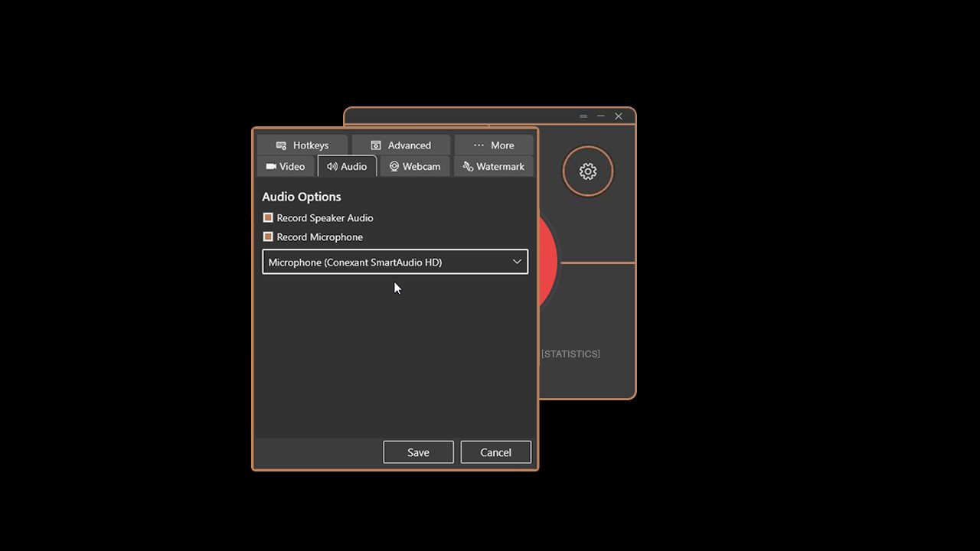Click the [STATISTICS] text link

tap(570, 354)
